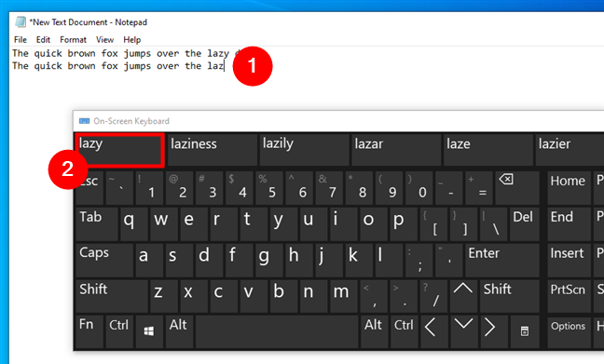604x364 pixels.
Task: Choose the 'laze' word suggestion
Action: tap(488, 150)
